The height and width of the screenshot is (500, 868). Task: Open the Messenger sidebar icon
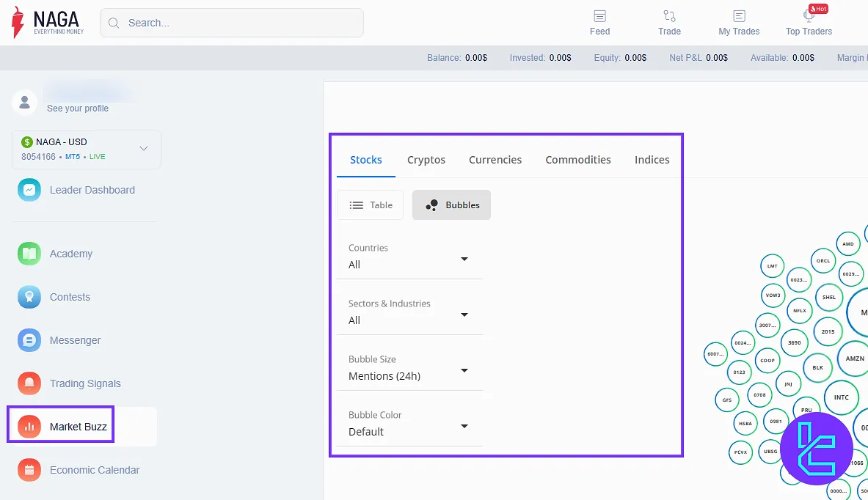coord(29,340)
